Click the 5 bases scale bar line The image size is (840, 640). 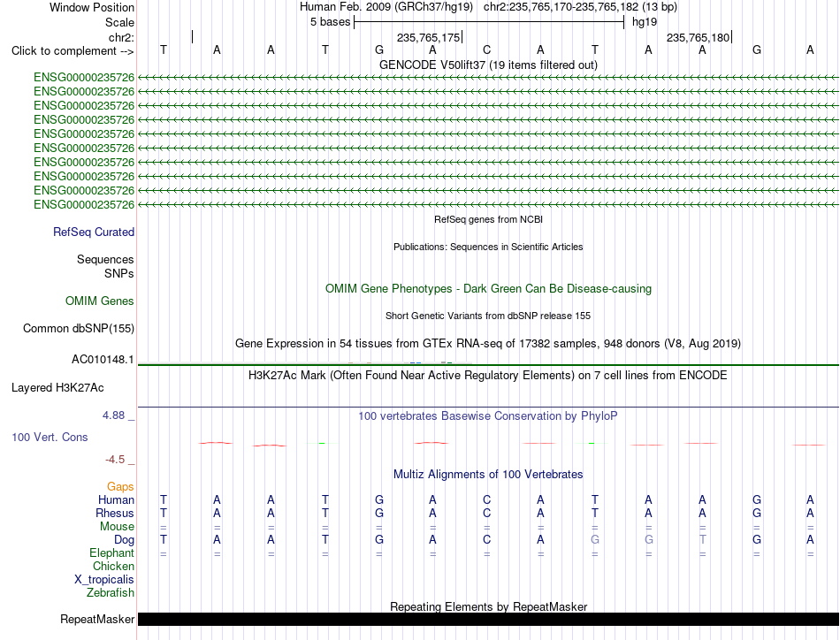pos(489,22)
